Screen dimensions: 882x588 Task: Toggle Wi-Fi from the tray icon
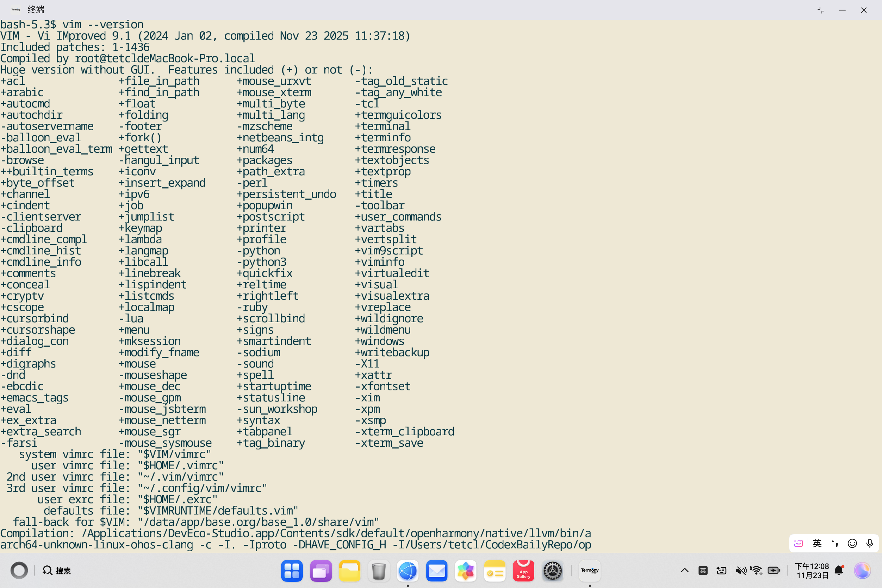(757, 571)
